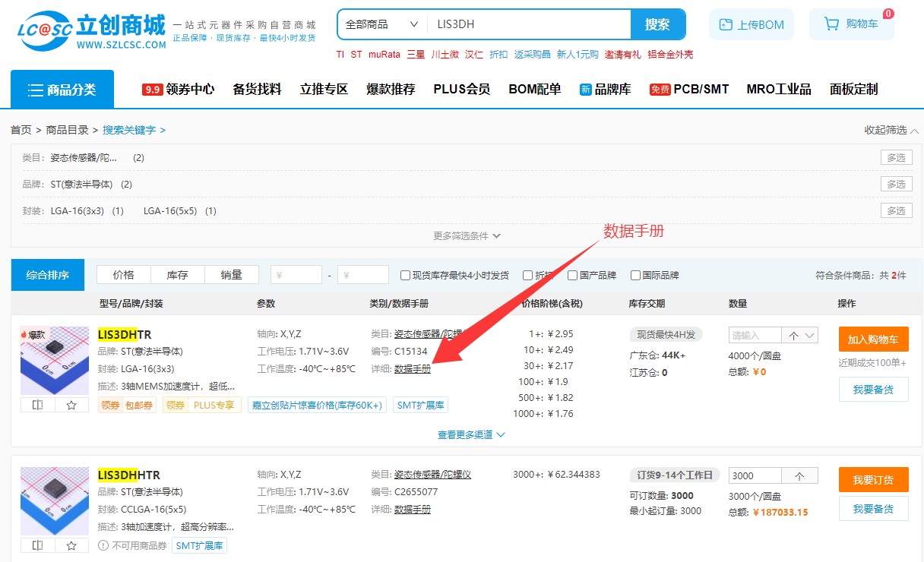Click the 新 badge beside 品牌库
The image size is (924, 562).
click(x=585, y=90)
